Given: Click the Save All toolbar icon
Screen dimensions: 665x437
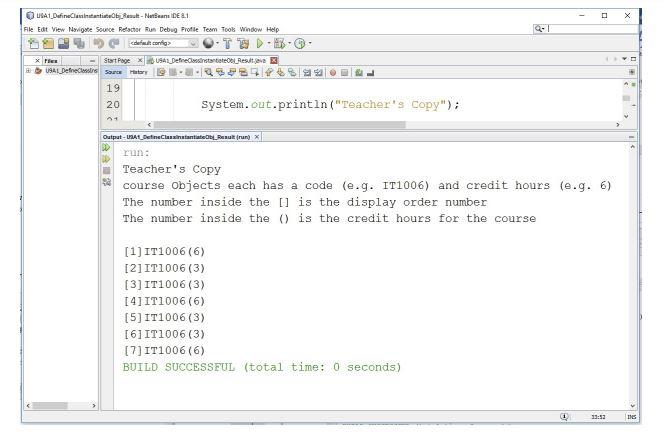Looking at the screenshot, I should 79,43.
